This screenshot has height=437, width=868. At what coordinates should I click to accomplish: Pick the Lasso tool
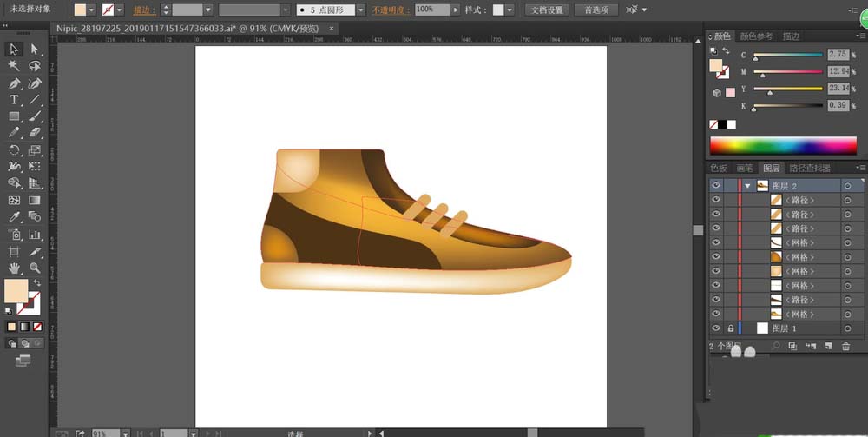(35, 66)
